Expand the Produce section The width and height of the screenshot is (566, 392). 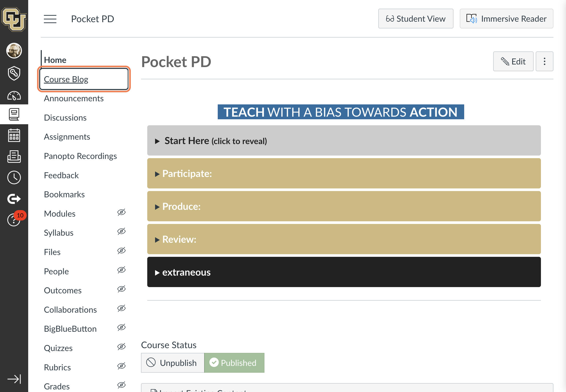click(344, 206)
